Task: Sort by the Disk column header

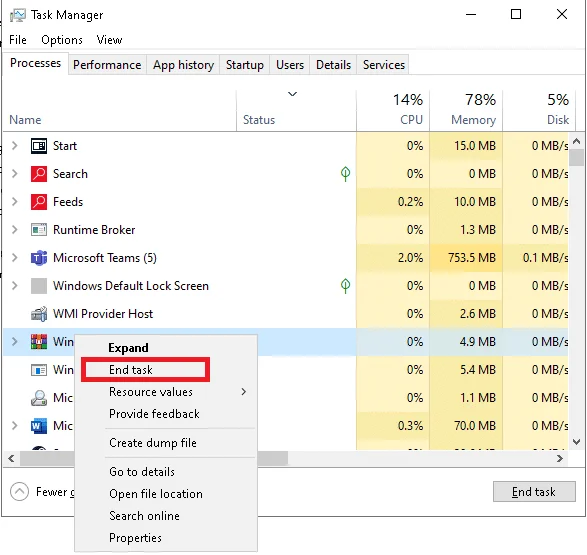Action: (539, 111)
